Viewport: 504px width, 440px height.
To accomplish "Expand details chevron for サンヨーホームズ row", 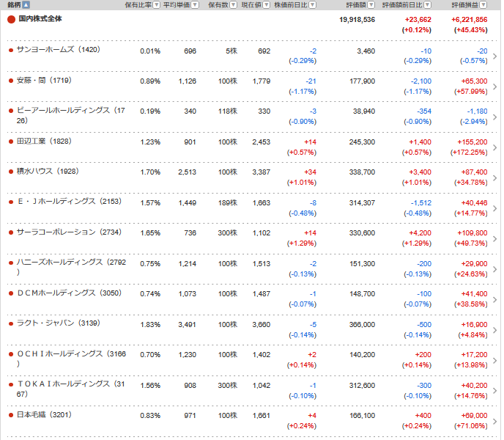I will click(x=495, y=56).
